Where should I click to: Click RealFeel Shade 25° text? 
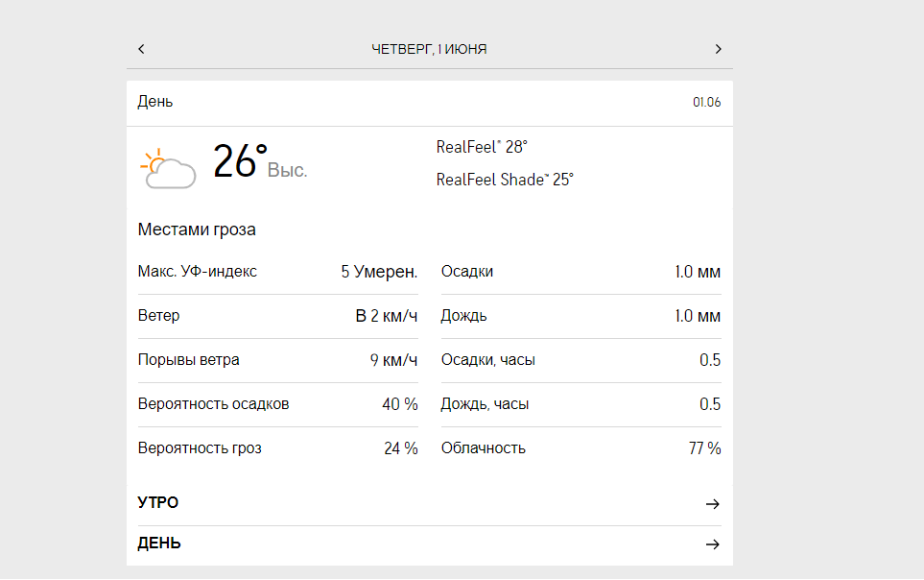[505, 180]
